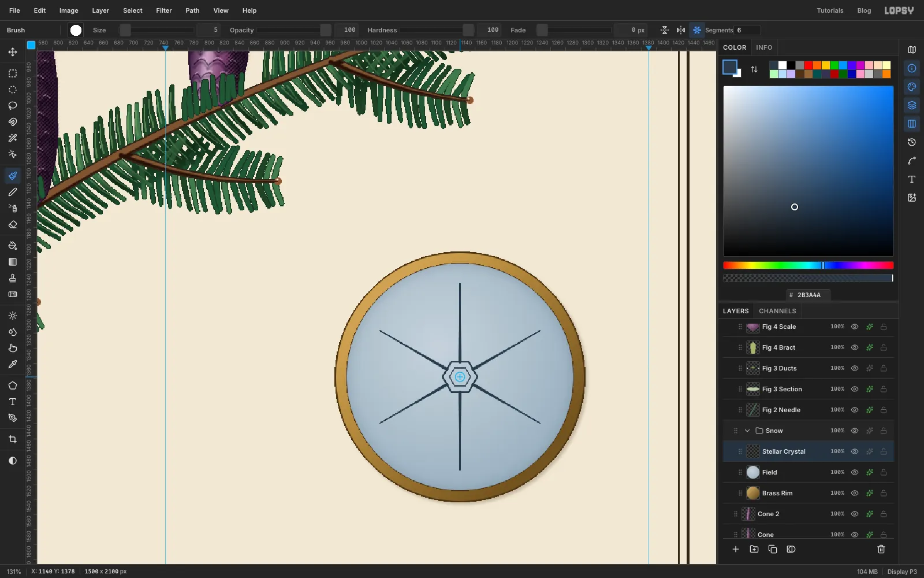924x578 pixels.
Task: Click the hex color input field
Action: pyautogui.click(x=808, y=295)
